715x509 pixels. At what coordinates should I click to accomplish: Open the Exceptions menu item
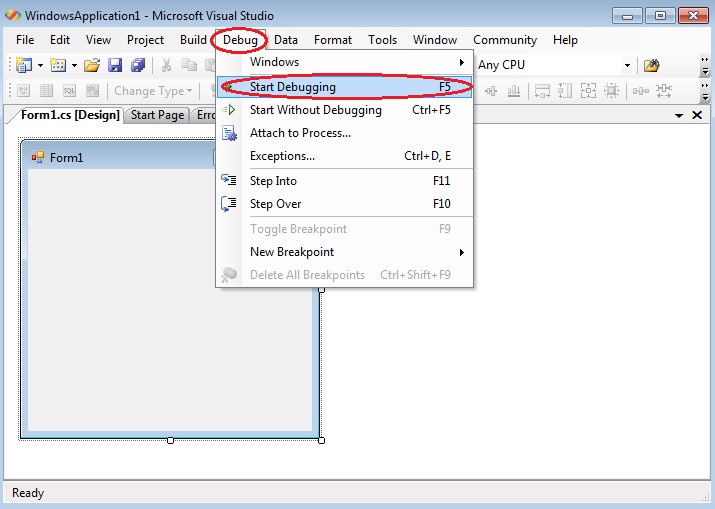tap(345, 156)
